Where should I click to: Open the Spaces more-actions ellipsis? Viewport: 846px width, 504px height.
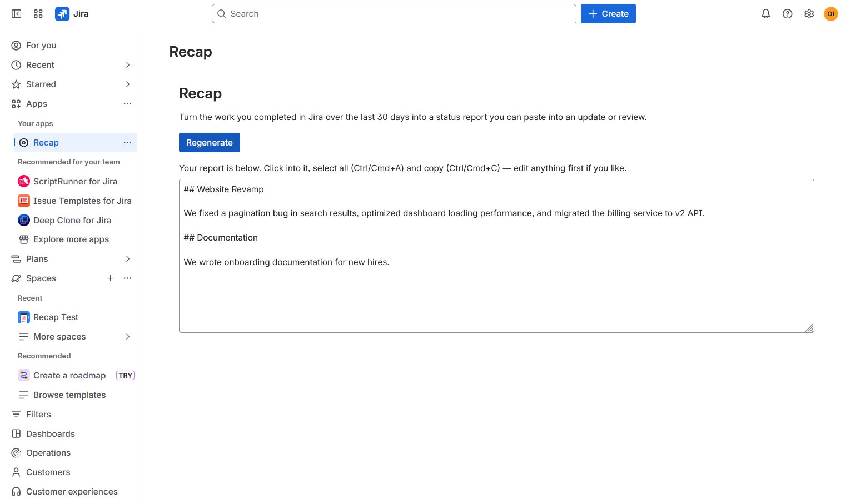click(x=128, y=278)
